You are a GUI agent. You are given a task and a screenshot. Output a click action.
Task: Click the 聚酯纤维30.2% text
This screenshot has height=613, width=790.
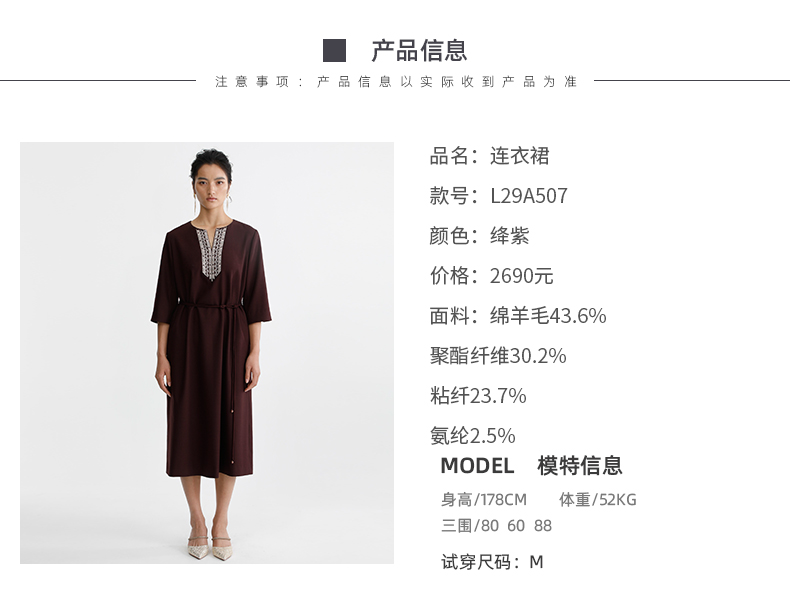498,356
